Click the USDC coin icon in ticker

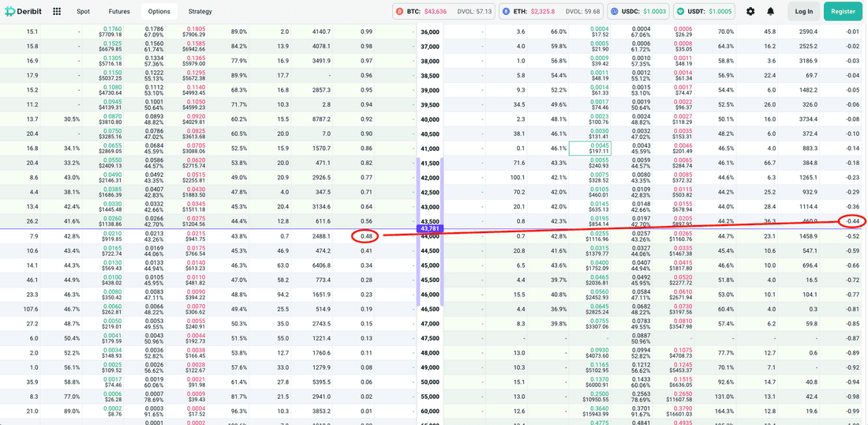pos(613,11)
